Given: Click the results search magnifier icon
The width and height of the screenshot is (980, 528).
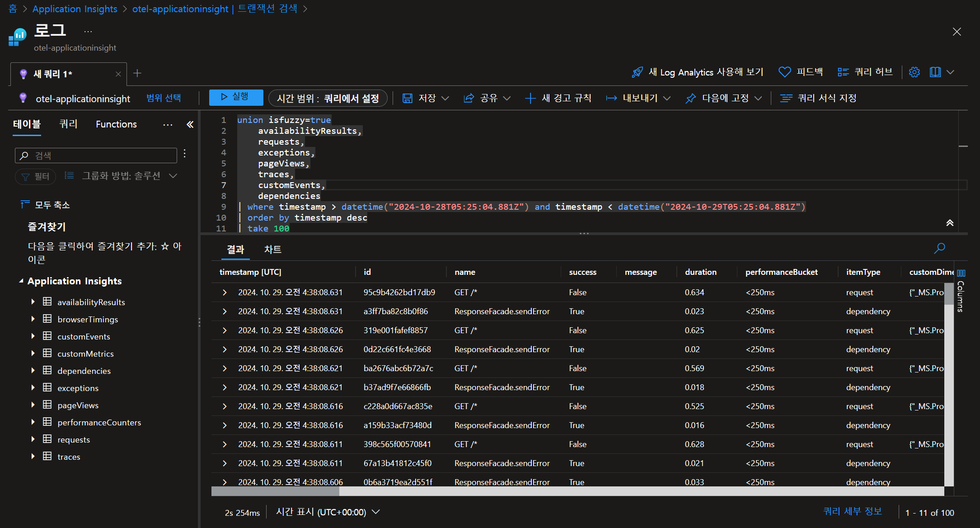Looking at the screenshot, I should pos(939,248).
